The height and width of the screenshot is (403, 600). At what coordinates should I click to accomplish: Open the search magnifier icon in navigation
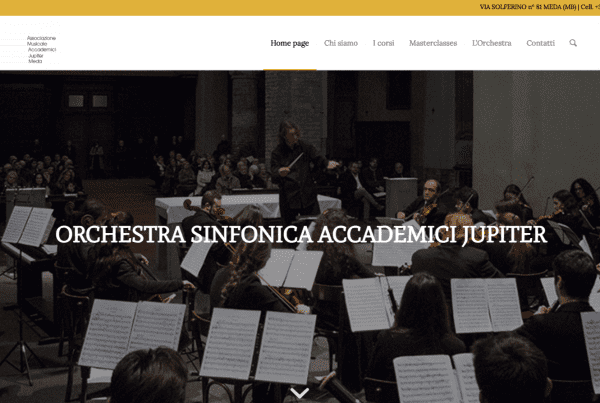coord(573,43)
